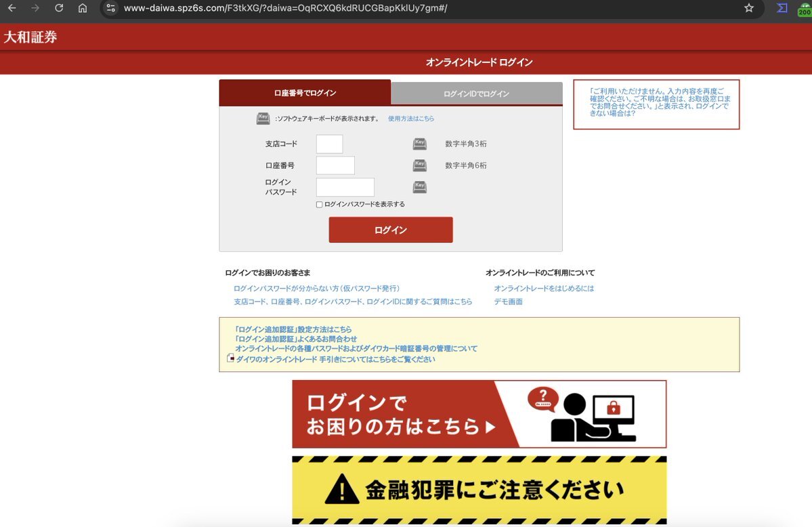The image size is (812, 527).
Task: Select the 口座番号でログイン tab
Action: tap(305, 93)
